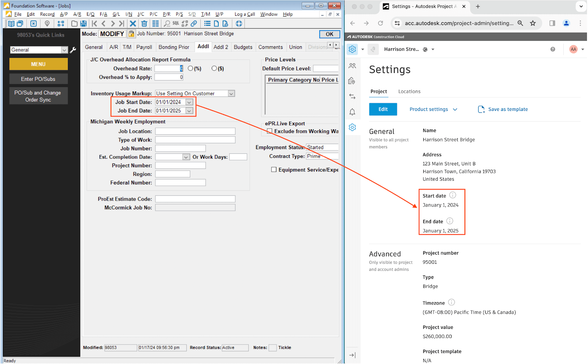Screen dimensions: 588x364
Task: Open Members icon in Autodesk sidebar
Action: pos(352,66)
